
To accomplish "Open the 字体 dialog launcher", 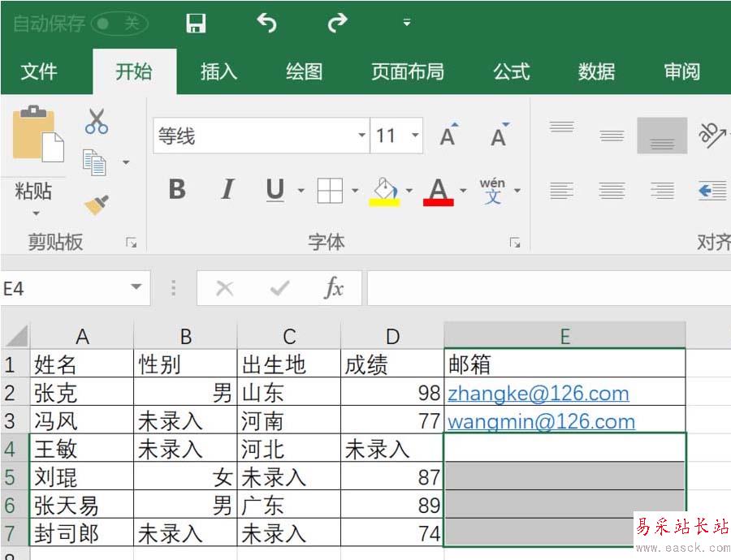I will (515, 243).
